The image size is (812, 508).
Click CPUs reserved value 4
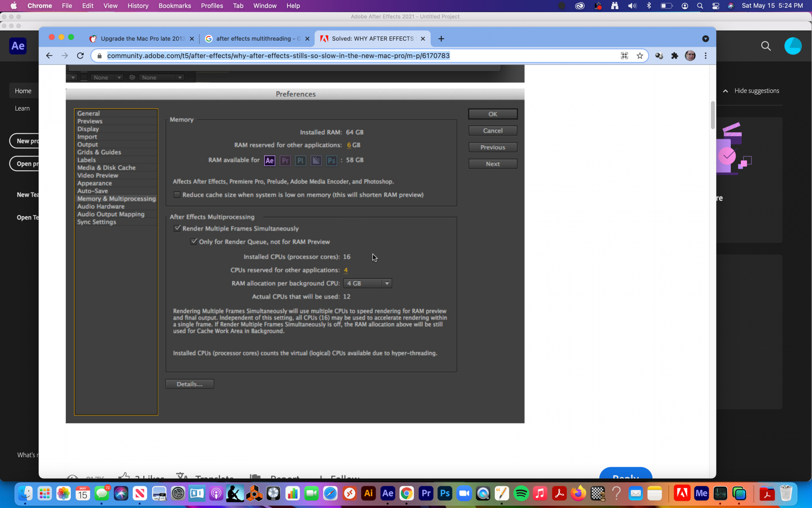point(346,270)
